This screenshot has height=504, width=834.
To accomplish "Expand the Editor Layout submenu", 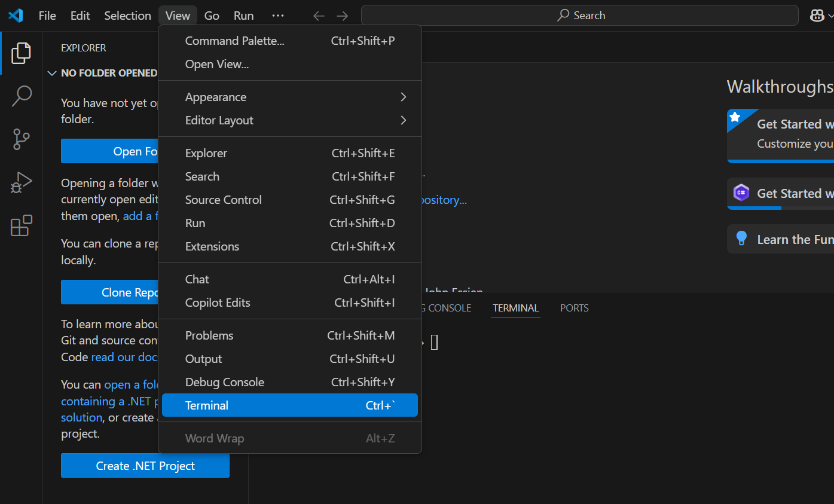I will (x=290, y=120).
